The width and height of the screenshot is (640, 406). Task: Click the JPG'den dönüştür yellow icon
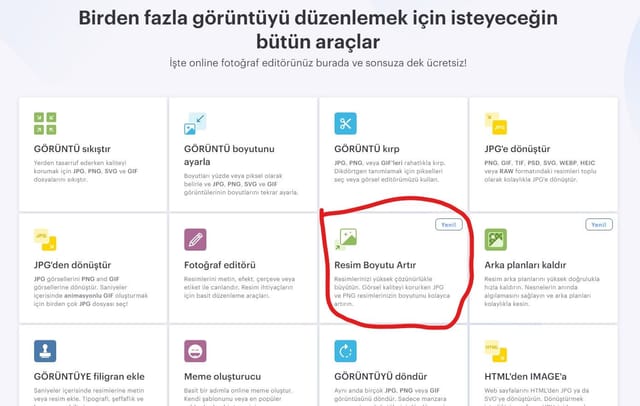[45, 240]
